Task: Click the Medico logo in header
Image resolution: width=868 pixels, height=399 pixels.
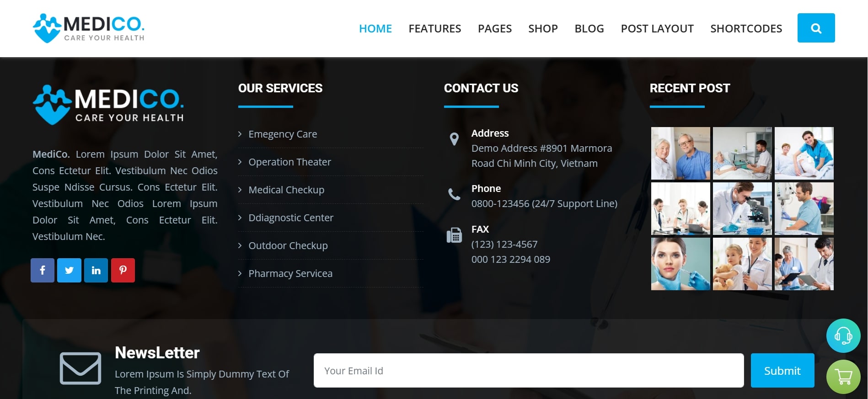Action: 89,28
